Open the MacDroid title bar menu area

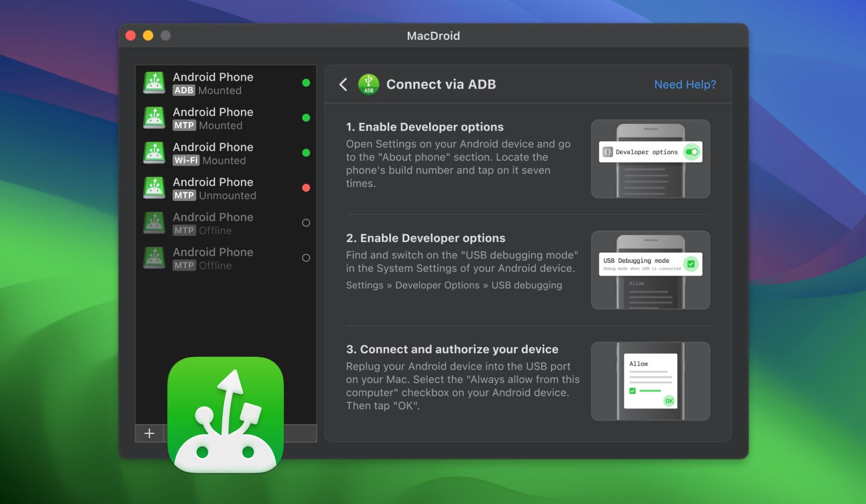[433, 35]
